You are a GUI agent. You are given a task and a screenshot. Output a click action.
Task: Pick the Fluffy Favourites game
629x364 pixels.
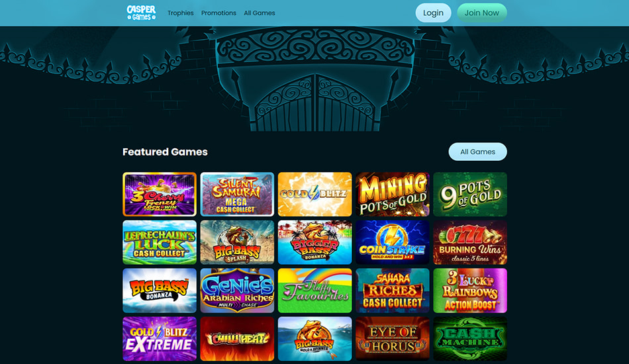click(315, 291)
